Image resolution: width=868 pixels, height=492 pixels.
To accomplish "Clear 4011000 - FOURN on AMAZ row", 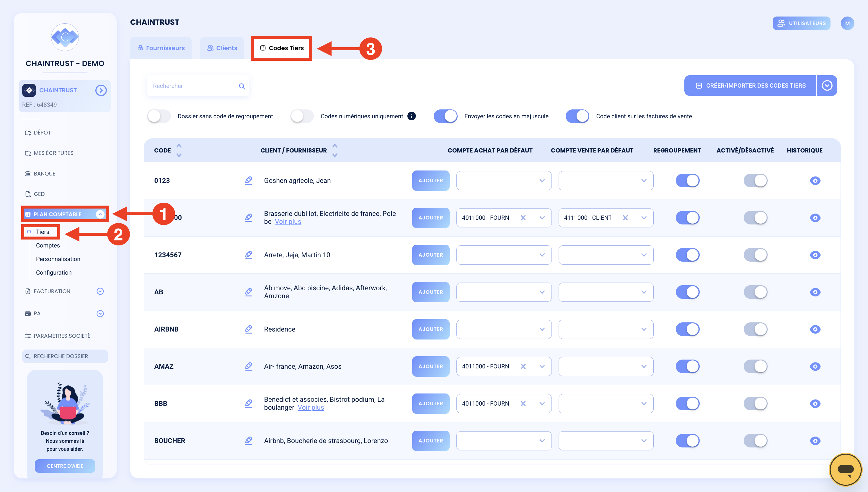I will (523, 366).
